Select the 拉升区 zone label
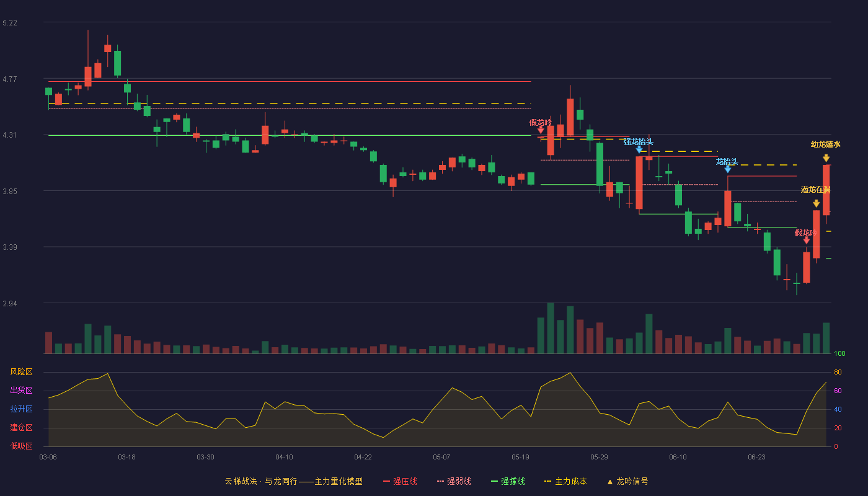 21,409
